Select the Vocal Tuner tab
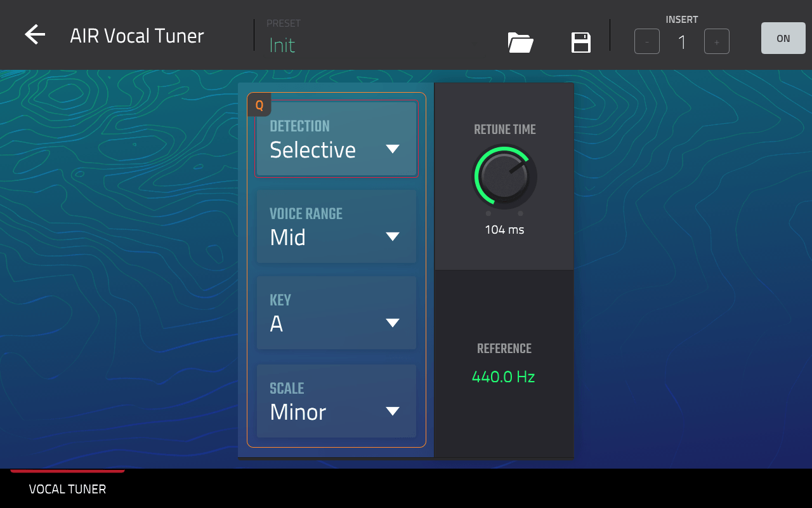 click(67, 489)
